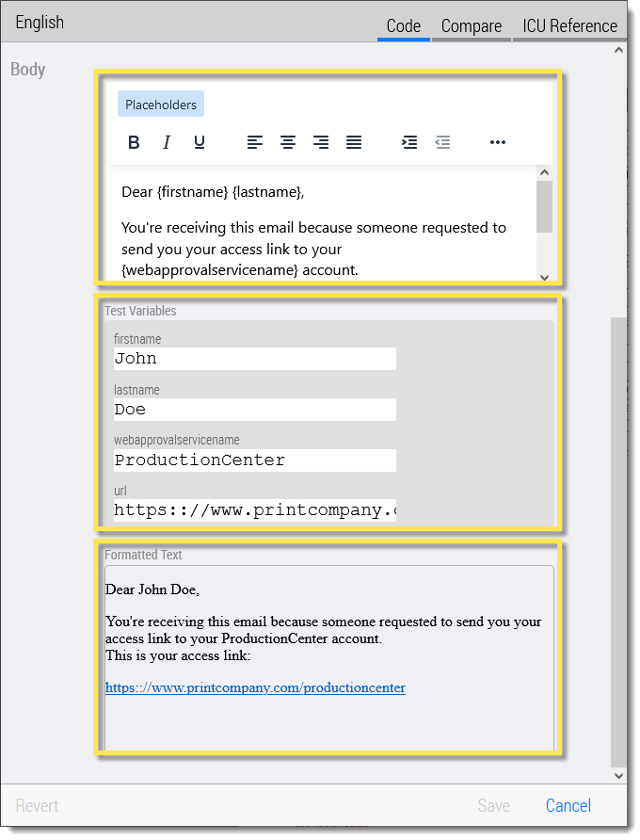This screenshot has height=840, width=640.
Task: Center align the body text
Action: (288, 142)
